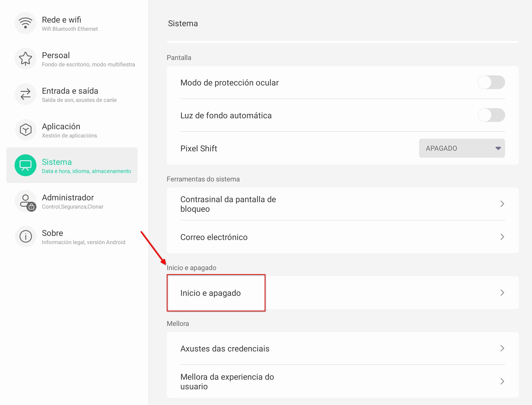Click the wifi icon for Rede e wifi

coord(25,23)
